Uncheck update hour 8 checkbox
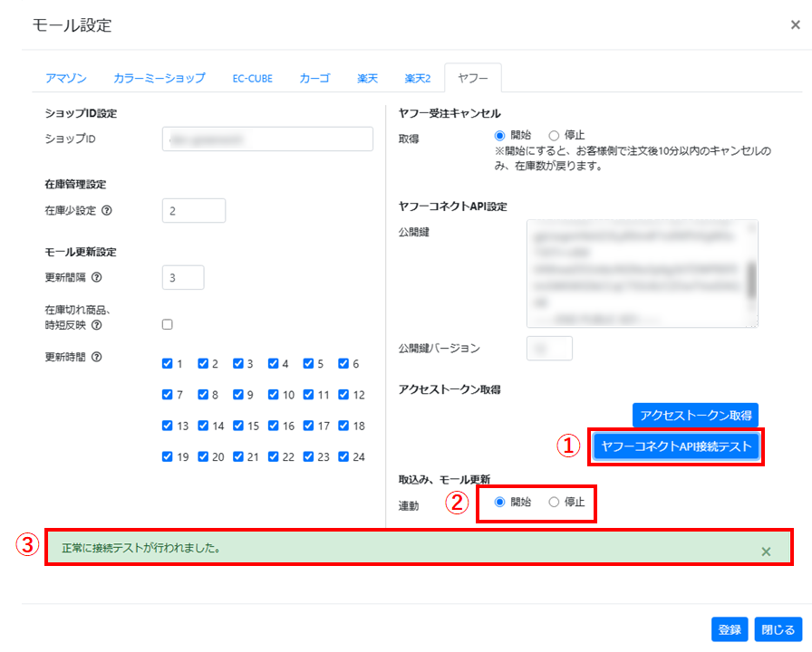812x652 pixels. coord(203,394)
